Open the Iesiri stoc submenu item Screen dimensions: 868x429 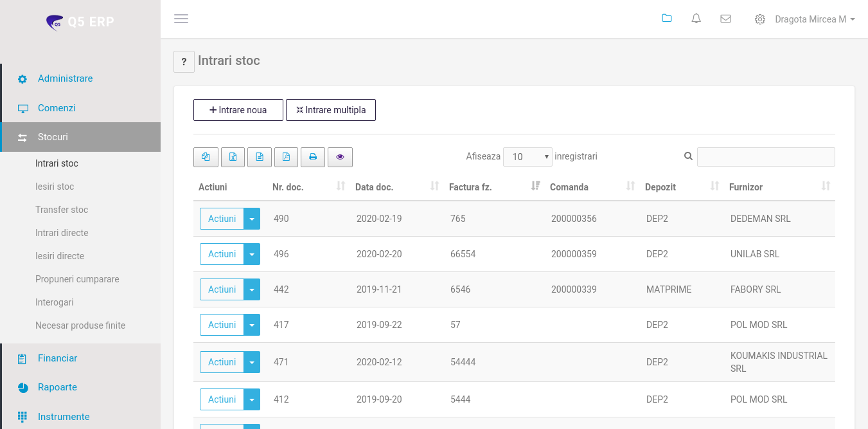click(55, 187)
